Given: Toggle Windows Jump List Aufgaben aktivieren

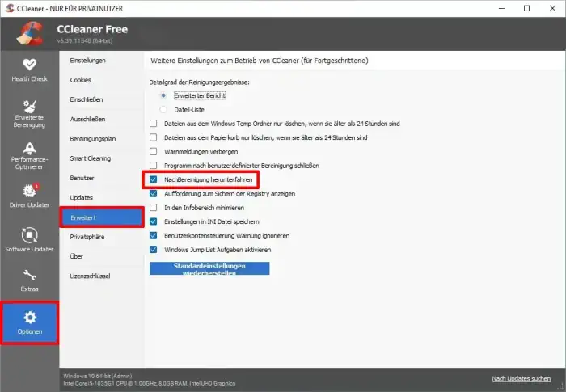Looking at the screenshot, I should pyautogui.click(x=154, y=250).
